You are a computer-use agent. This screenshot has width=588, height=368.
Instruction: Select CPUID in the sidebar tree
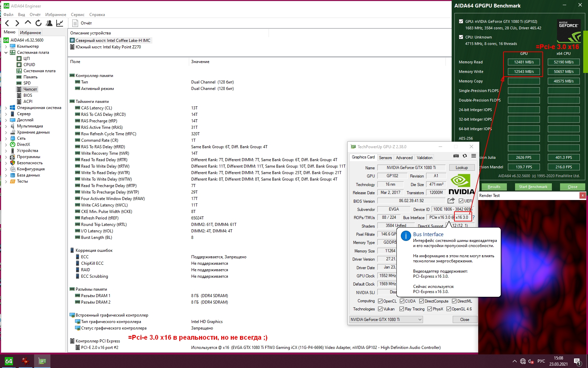[x=29, y=65]
